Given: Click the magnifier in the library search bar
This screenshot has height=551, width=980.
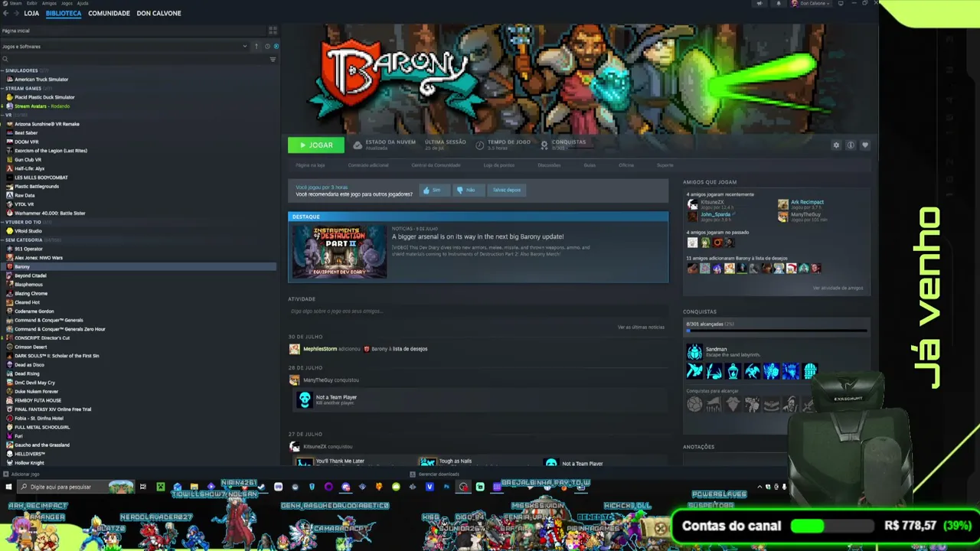Looking at the screenshot, I should [5, 59].
